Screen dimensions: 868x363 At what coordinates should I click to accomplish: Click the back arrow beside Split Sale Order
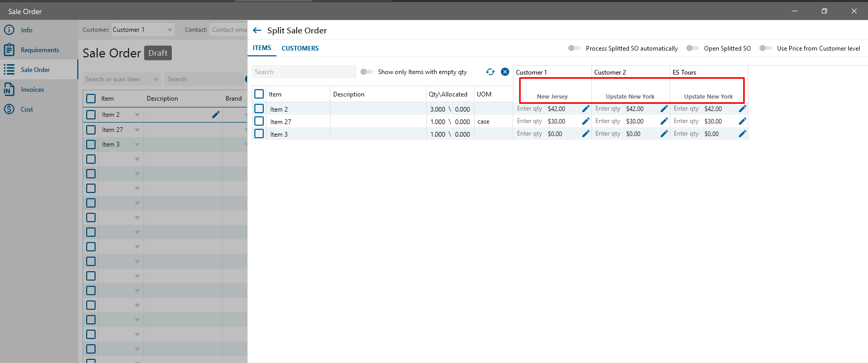tap(257, 30)
